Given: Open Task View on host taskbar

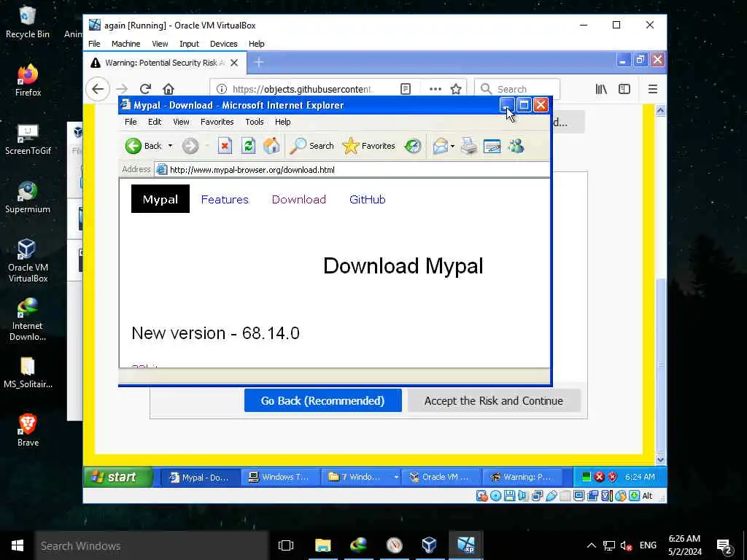Looking at the screenshot, I should click(286, 545).
